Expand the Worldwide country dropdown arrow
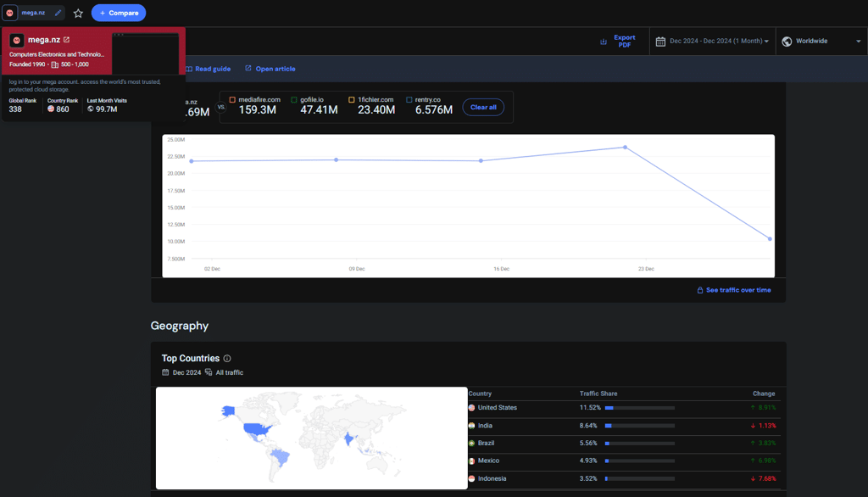This screenshot has width=868, height=497. click(859, 42)
